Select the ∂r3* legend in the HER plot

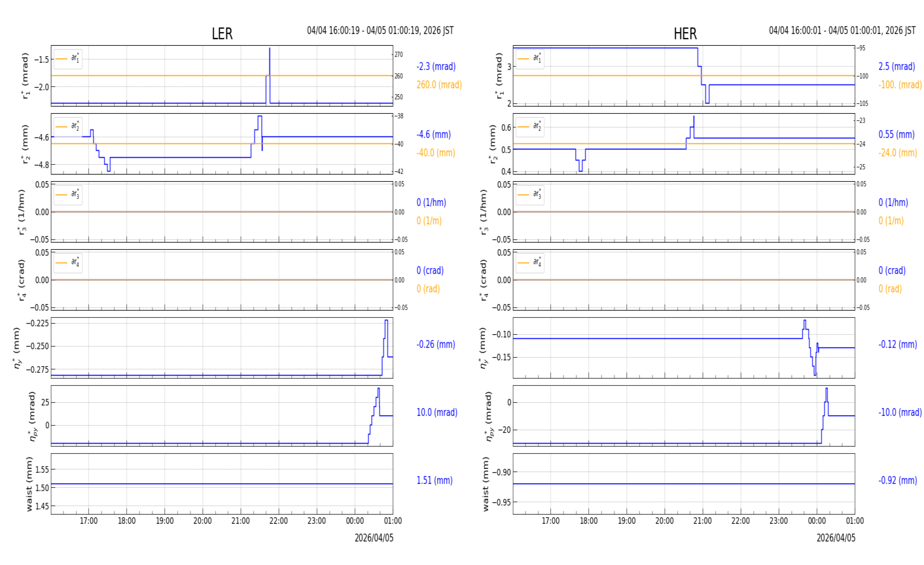click(x=530, y=195)
